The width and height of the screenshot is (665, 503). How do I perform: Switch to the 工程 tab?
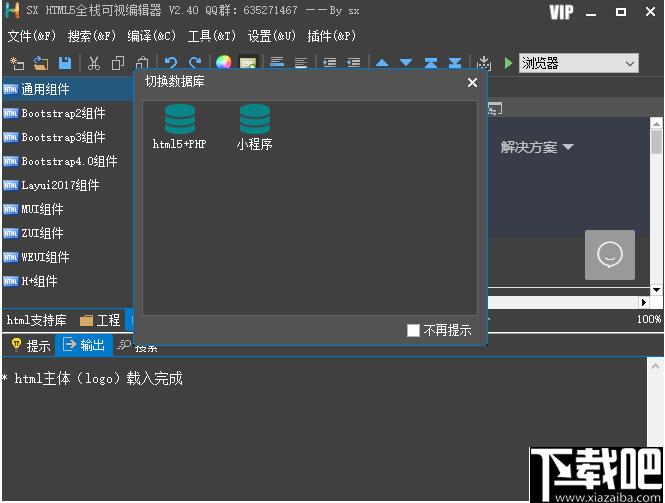pos(100,320)
